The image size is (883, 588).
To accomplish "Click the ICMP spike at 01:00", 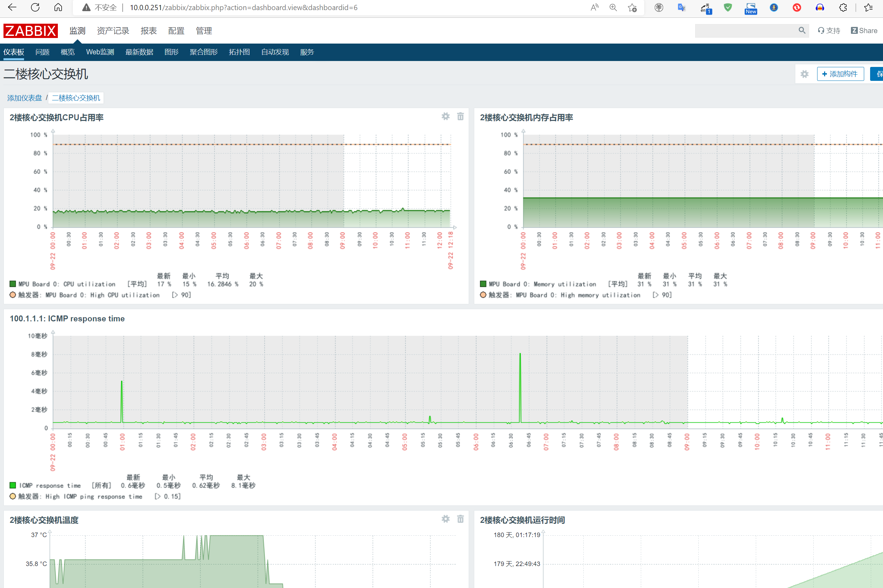I will [122, 402].
